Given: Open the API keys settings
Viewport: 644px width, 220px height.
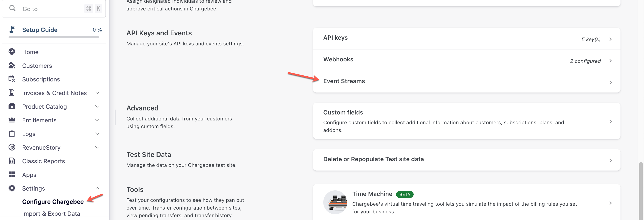Looking at the screenshot, I should (x=467, y=38).
